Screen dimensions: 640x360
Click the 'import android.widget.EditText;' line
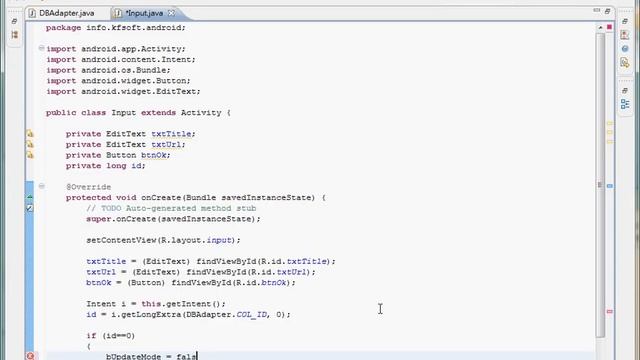pos(123,91)
